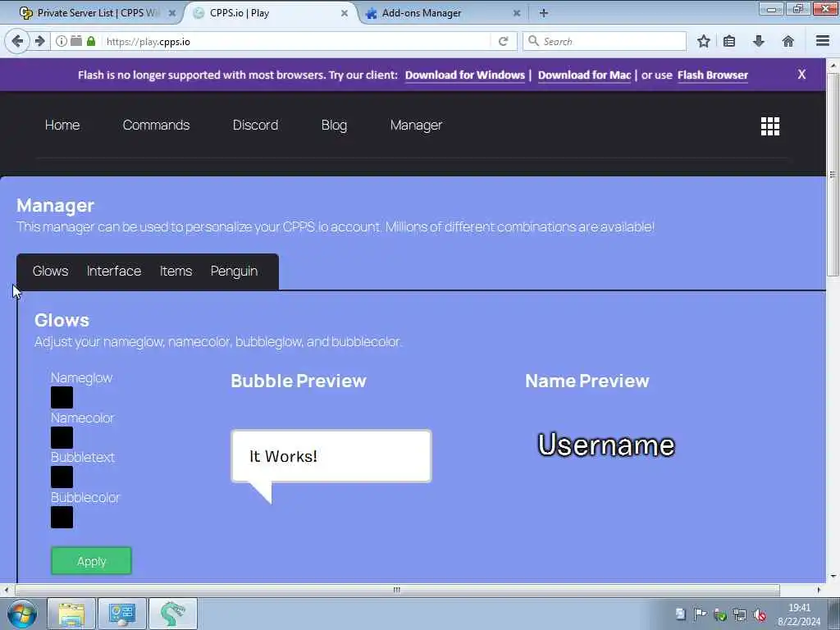Click the Download for Windows link
Viewport: 840px width, 630px height.
pos(465,75)
